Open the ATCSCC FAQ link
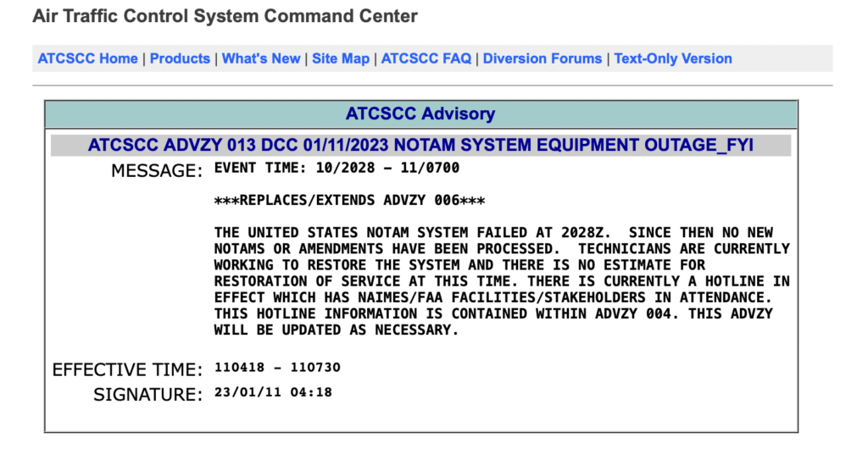The image size is (868, 471). [426, 58]
